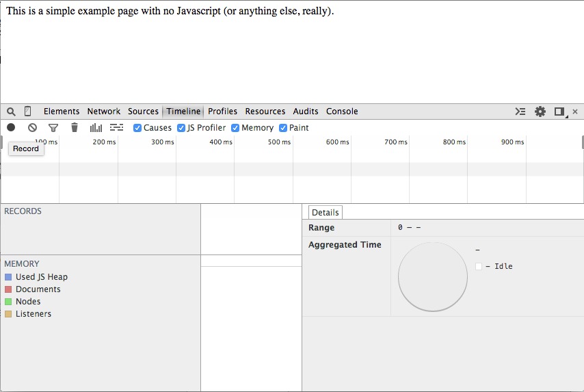Toggle the tan Listeners swatch
This screenshot has width=584, height=392.
click(8, 314)
